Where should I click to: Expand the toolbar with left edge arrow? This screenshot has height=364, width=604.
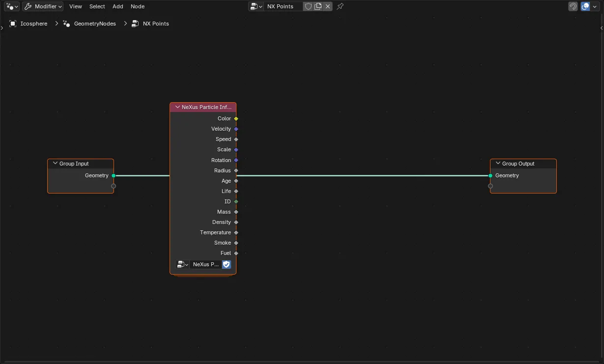click(x=2, y=28)
